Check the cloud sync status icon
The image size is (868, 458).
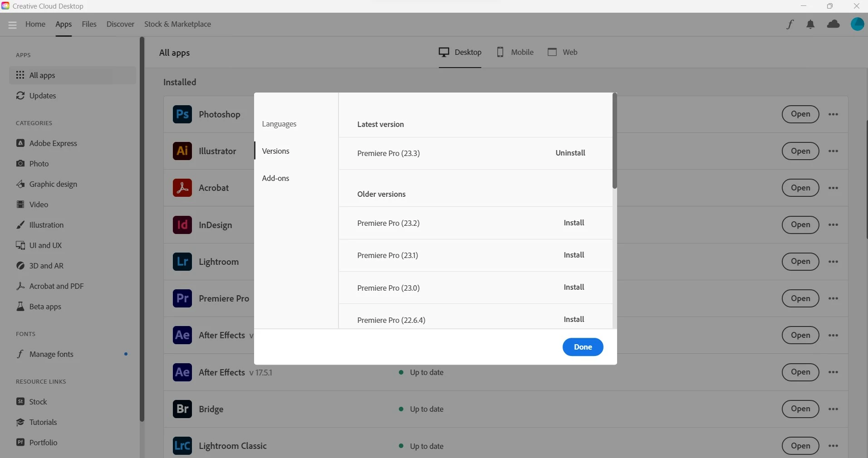pos(834,24)
